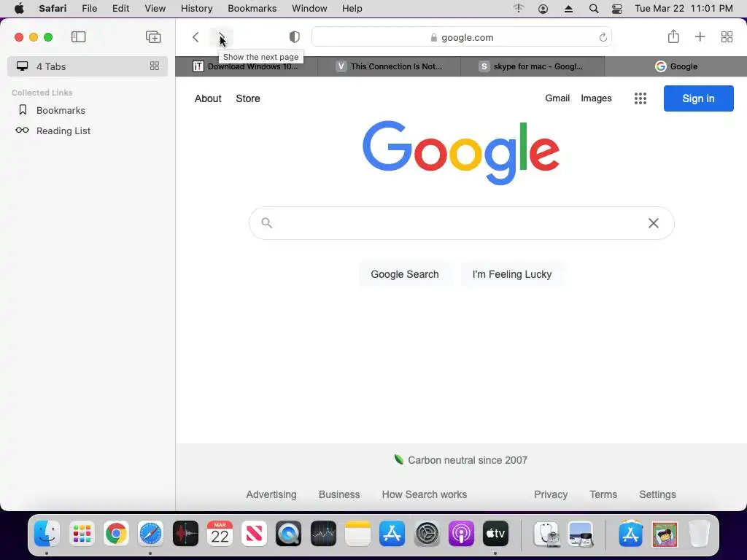747x560 pixels.
Task: Open Calendar showing 22 in Dock
Action: click(x=220, y=533)
